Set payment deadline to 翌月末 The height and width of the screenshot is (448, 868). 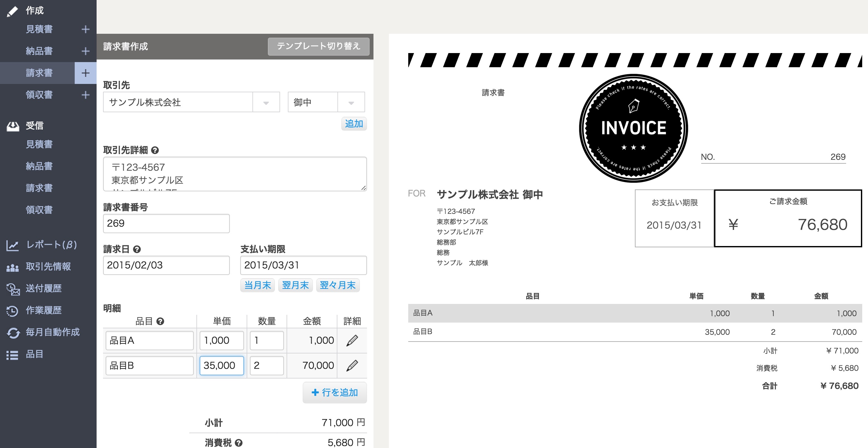click(x=295, y=285)
